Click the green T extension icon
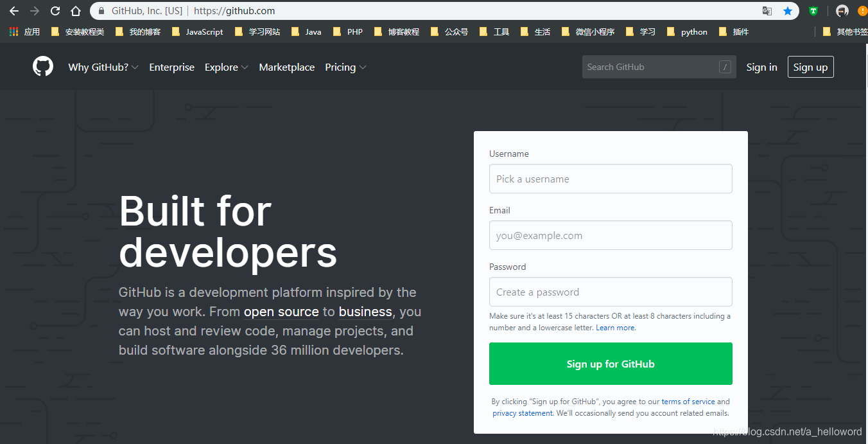The width and height of the screenshot is (868, 444). coord(813,11)
